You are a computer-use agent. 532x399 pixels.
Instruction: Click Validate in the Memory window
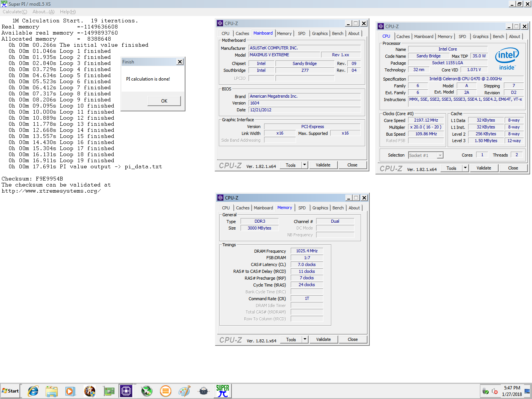point(323,339)
